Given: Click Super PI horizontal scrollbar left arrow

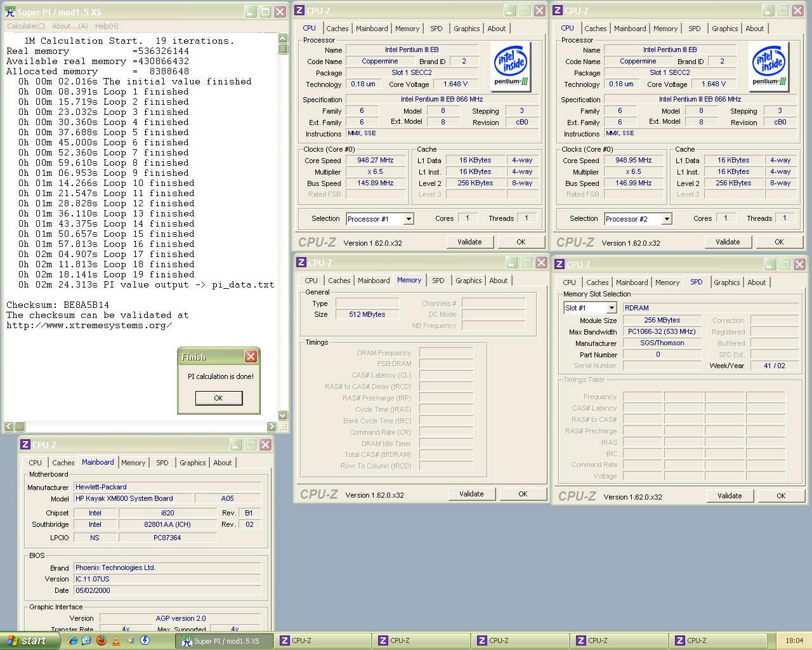Looking at the screenshot, I should tap(9, 427).
